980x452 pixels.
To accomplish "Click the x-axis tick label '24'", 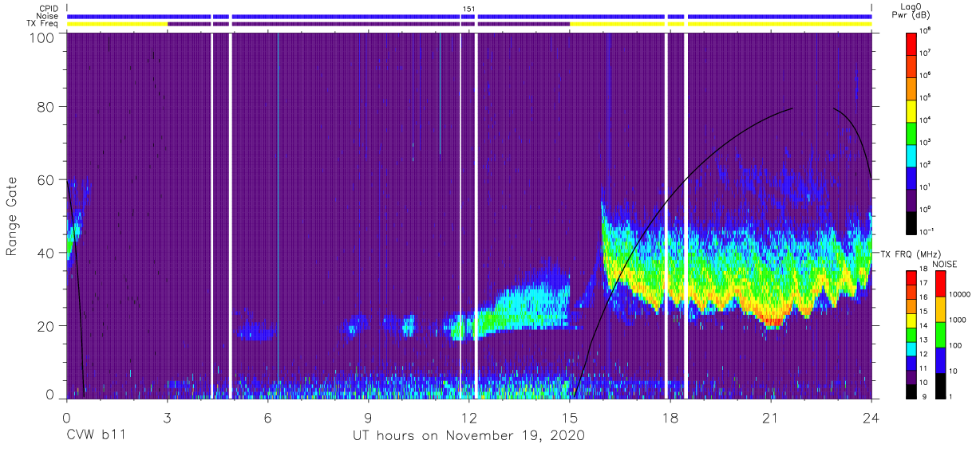I will click(871, 417).
